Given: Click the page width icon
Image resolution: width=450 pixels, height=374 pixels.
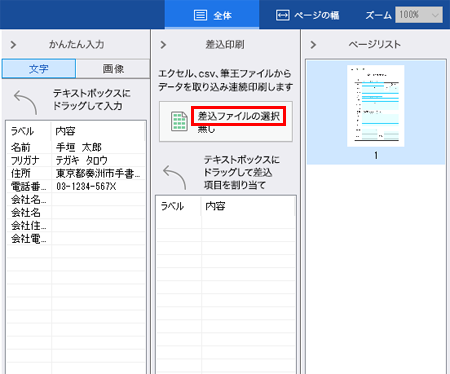Looking at the screenshot, I should pos(283,15).
